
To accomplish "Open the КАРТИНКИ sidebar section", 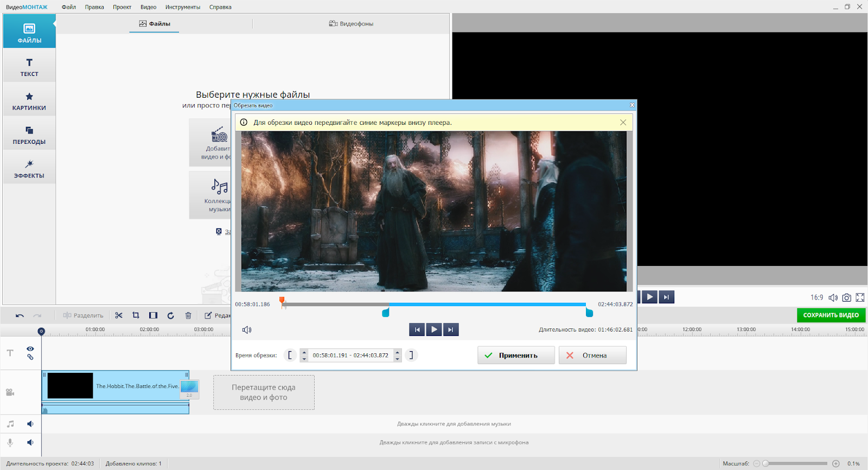I will [x=29, y=100].
